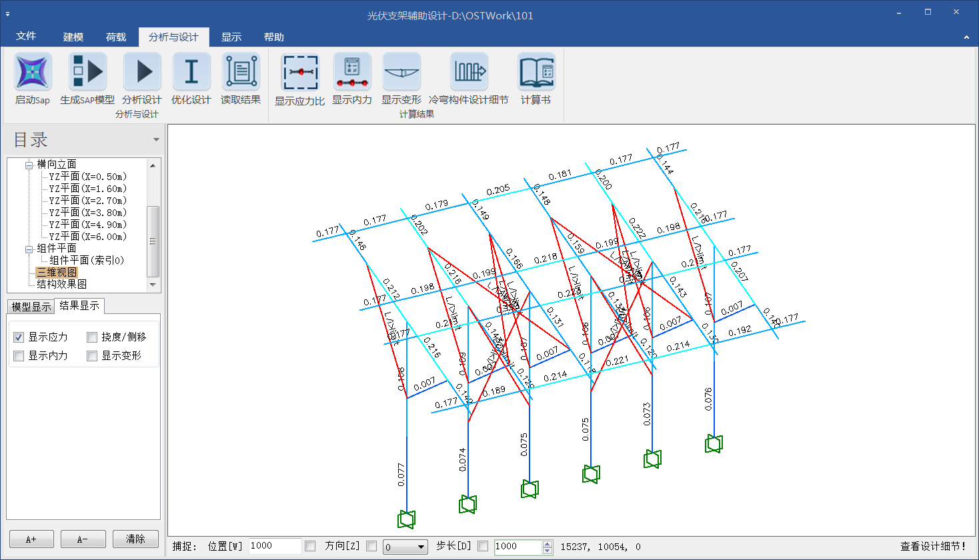Display deformation using 显示变形 icon

[401, 73]
